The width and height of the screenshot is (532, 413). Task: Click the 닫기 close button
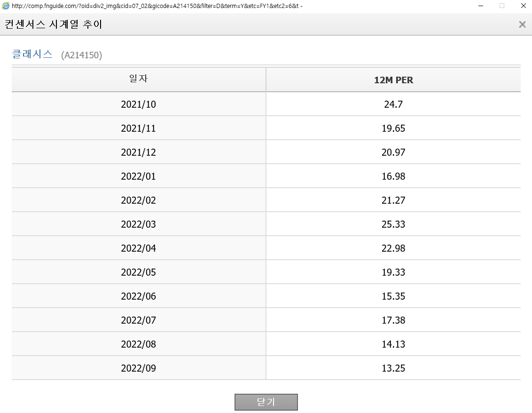point(266,402)
